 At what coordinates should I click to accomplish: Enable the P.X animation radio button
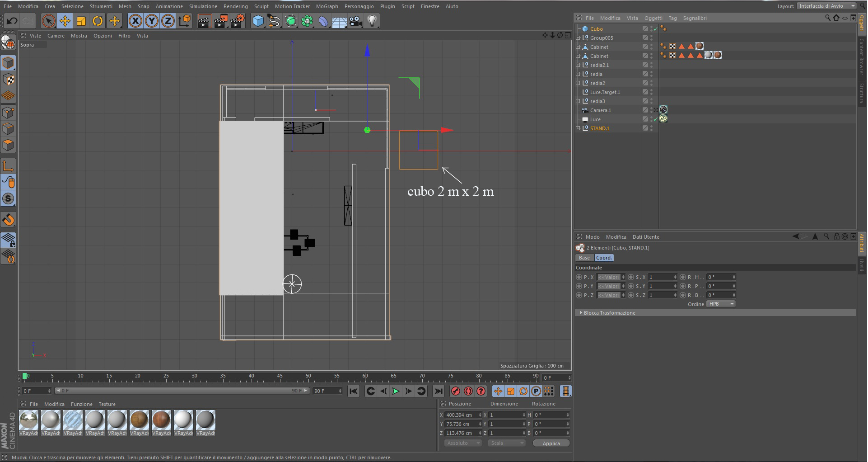579,277
